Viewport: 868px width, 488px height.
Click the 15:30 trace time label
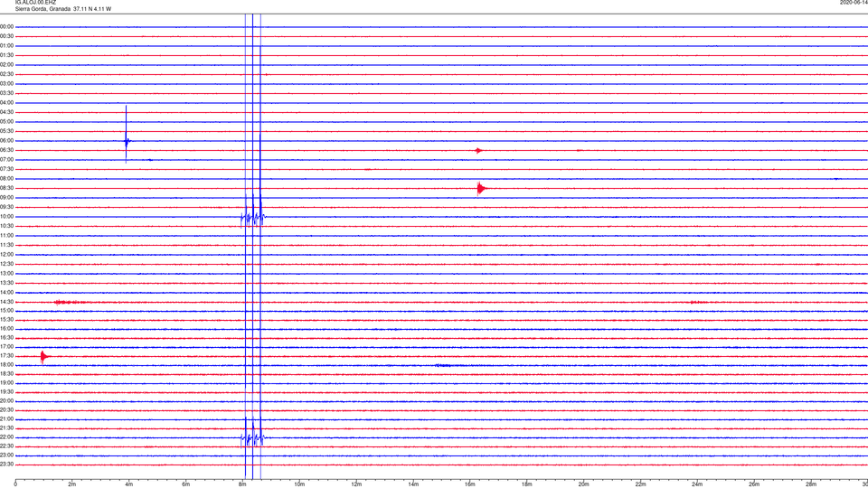pyautogui.click(x=6, y=319)
